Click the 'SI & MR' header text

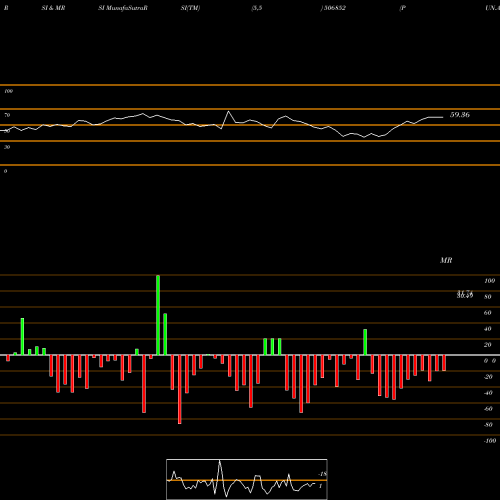[x=53, y=8]
